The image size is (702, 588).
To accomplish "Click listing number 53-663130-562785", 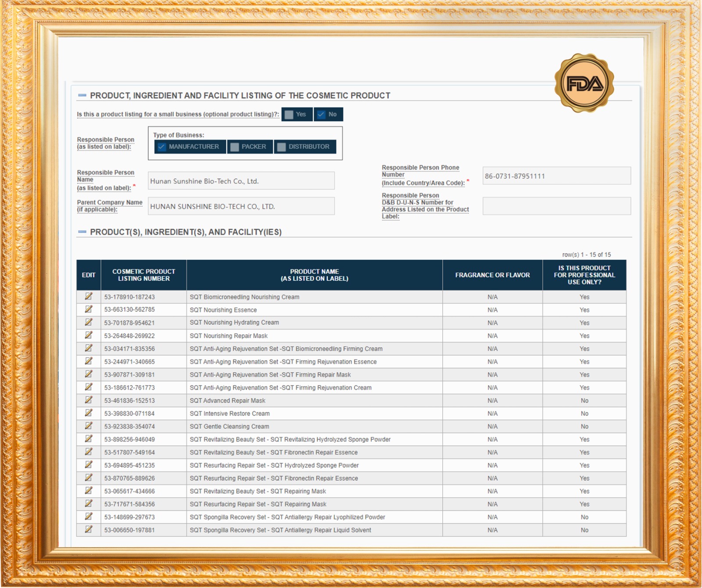I will click(x=129, y=310).
